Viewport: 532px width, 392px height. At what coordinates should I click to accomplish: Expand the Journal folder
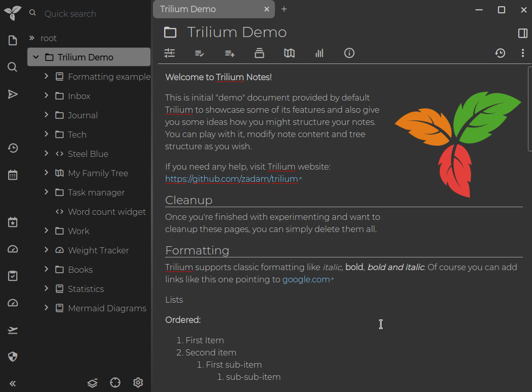(46, 115)
